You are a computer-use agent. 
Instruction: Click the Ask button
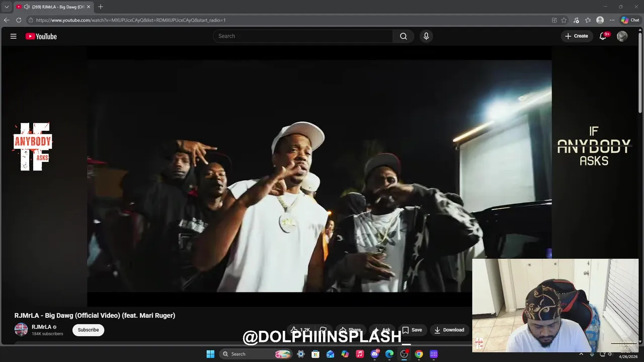pos(382,330)
